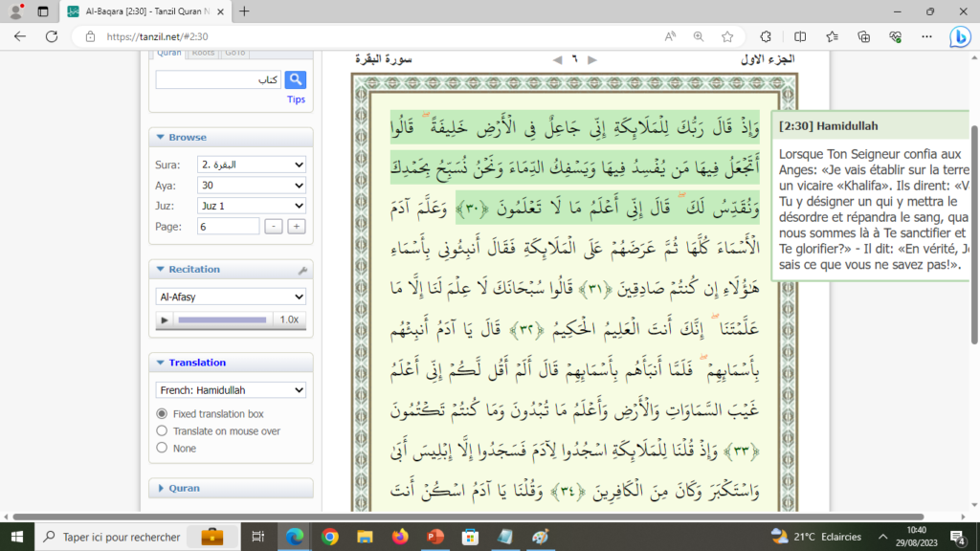Open the Juz dropdown
This screenshot has width=980, height=551.
pyautogui.click(x=252, y=206)
